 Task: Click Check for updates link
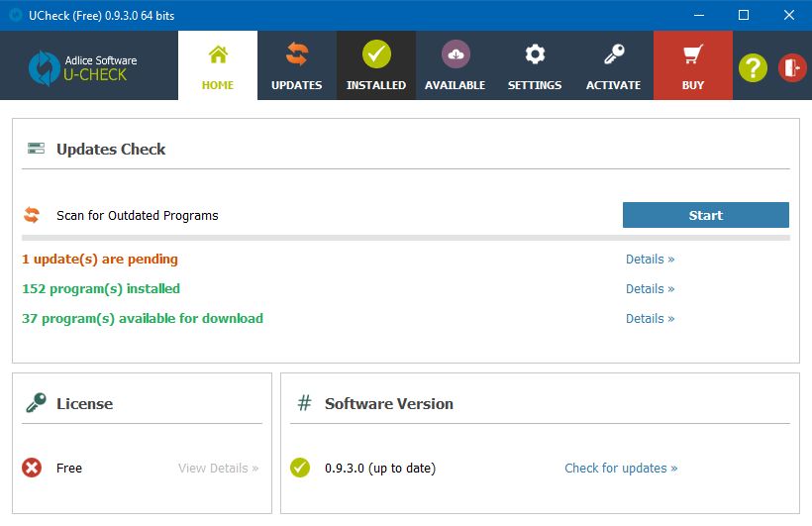coord(621,468)
